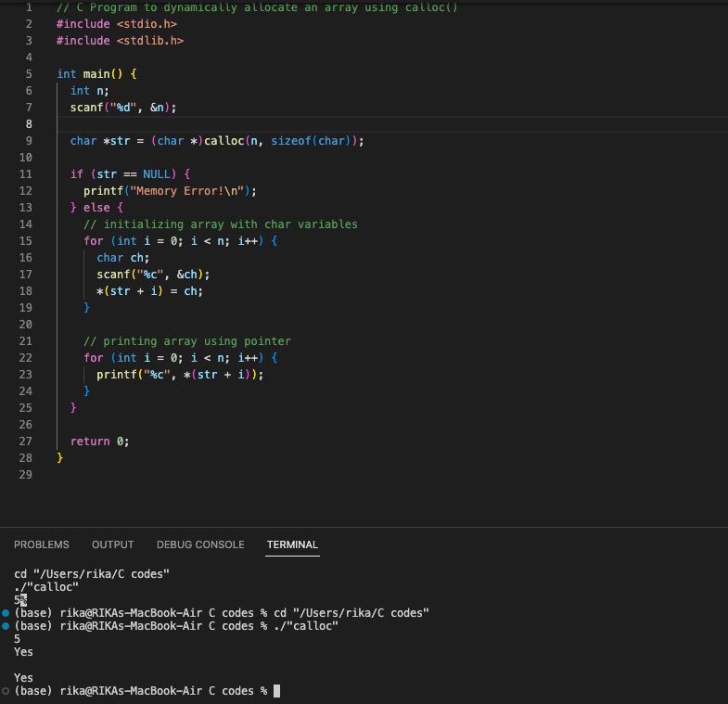Switch to the PROBLEMS panel tab
728x704 pixels.
click(42, 544)
